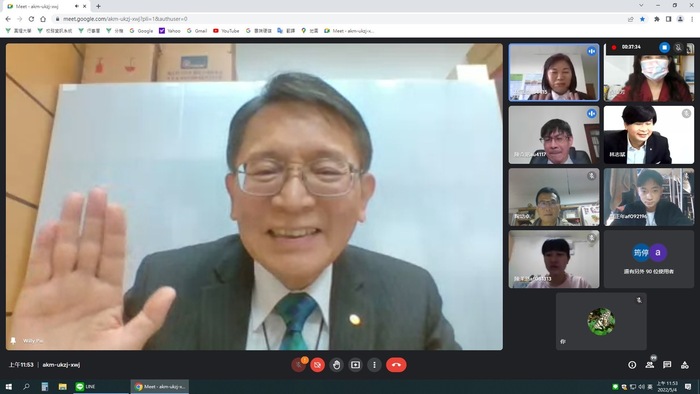Open the More options three-dot menu
This screenshot has height=394, width=700.
(374, 365)
